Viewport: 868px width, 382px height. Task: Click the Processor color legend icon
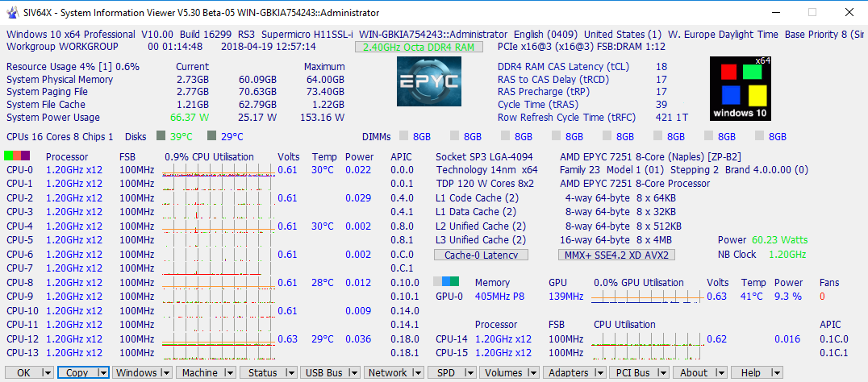coord(18,156)
